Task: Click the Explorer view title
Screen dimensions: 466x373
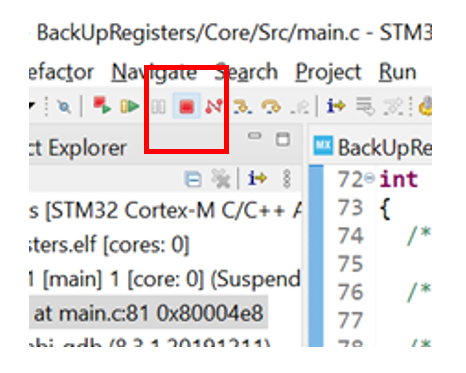Action: tap(78, 147)
